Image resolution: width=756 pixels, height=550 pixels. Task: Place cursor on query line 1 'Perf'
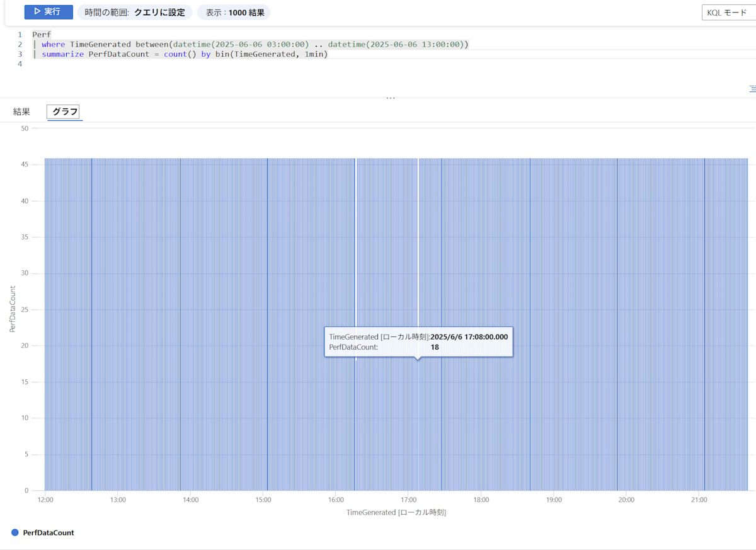coord(42,35)
